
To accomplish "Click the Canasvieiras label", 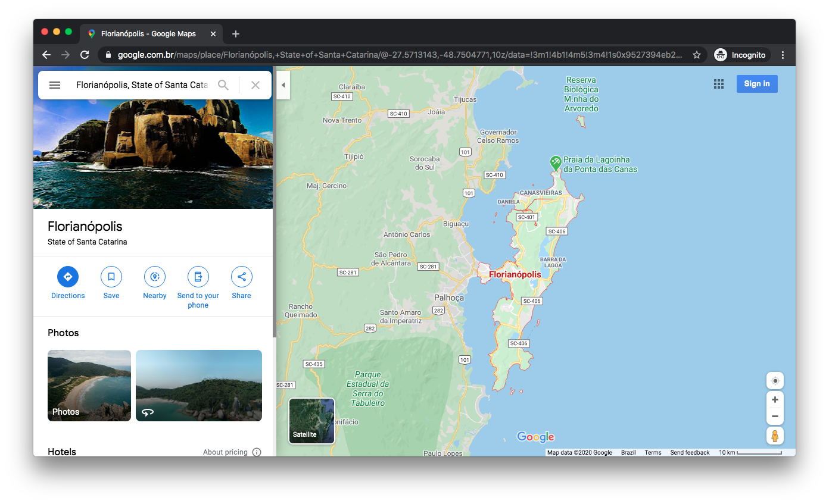I will [x=541, y=193].
